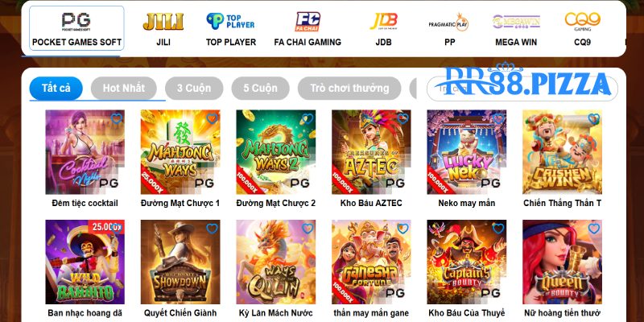Viewport: 644px width, 322px height.
Task: Favorite the Cocktail Nights game with heart
Action: pos(117,118)
